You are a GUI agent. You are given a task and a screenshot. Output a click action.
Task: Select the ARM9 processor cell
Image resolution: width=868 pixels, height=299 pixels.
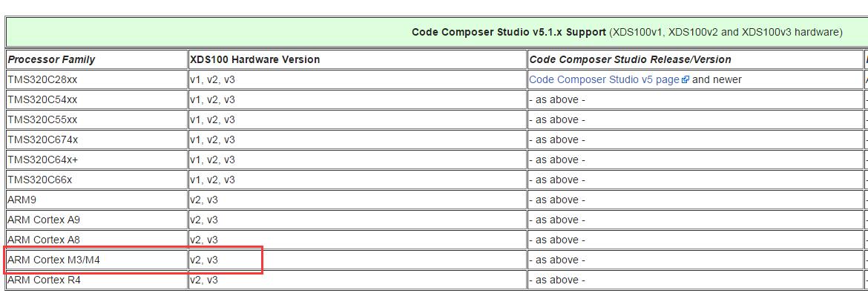[22, 200]
